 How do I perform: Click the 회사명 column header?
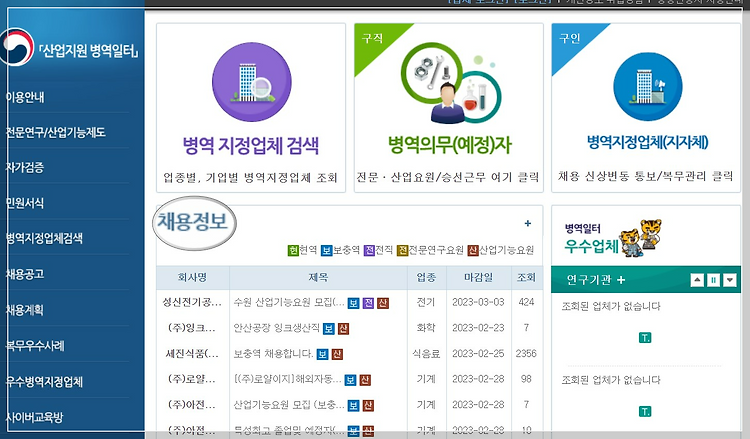[x=192, y=277]
